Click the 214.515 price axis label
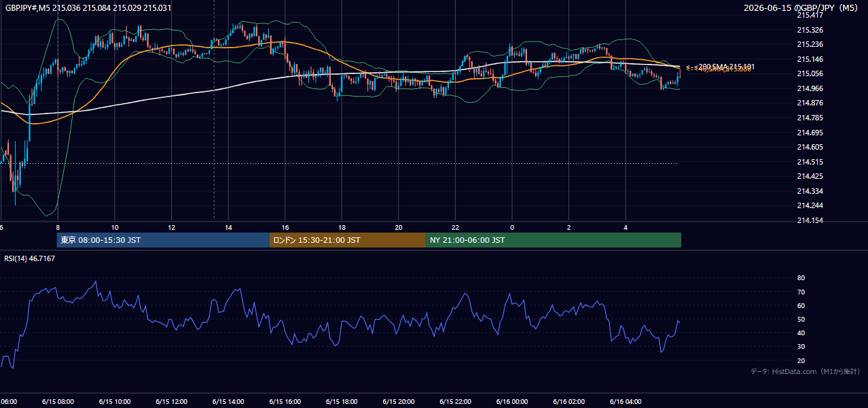This screenshot has height=408, width=868. coord(810,162)
